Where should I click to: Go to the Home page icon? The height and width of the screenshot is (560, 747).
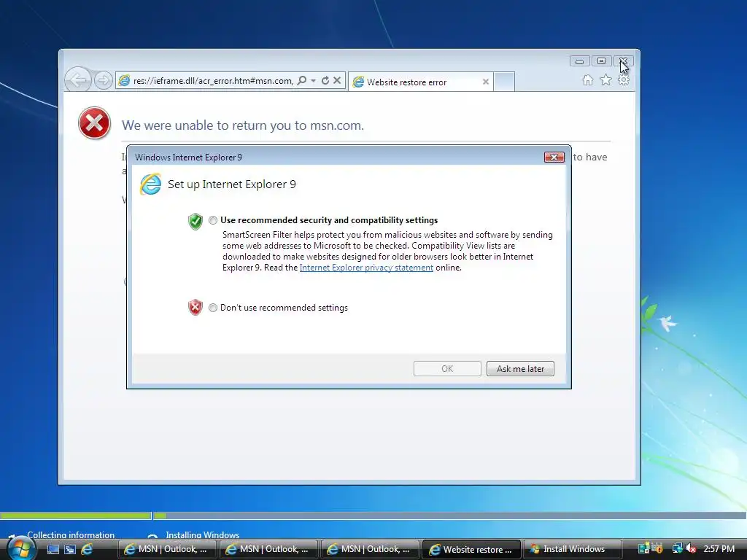(588, 80)
